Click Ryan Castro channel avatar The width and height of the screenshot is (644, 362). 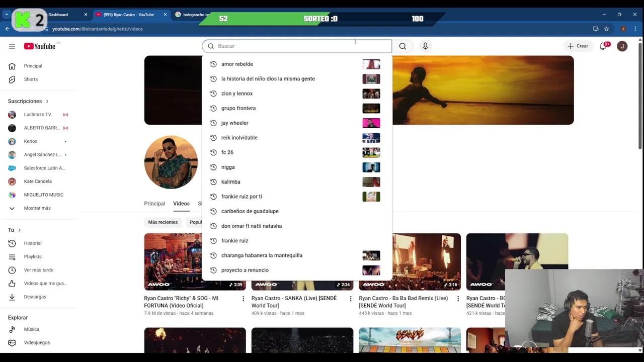(x=171, y=162)
